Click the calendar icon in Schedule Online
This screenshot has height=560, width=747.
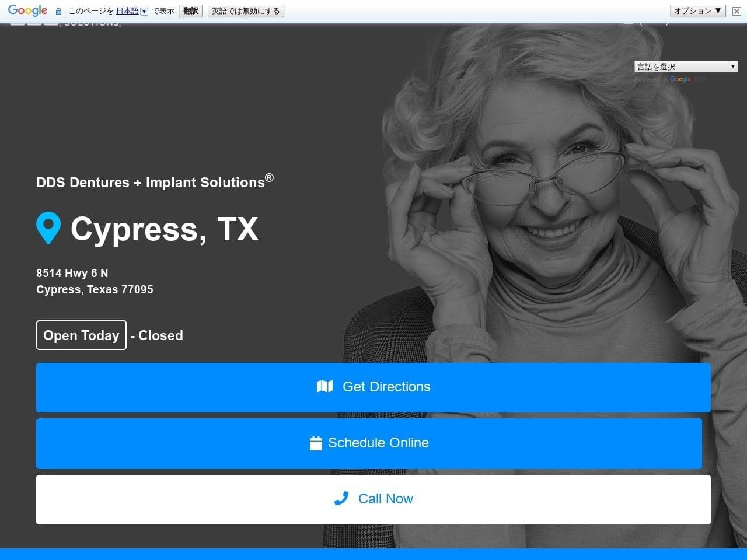[316, 443]
